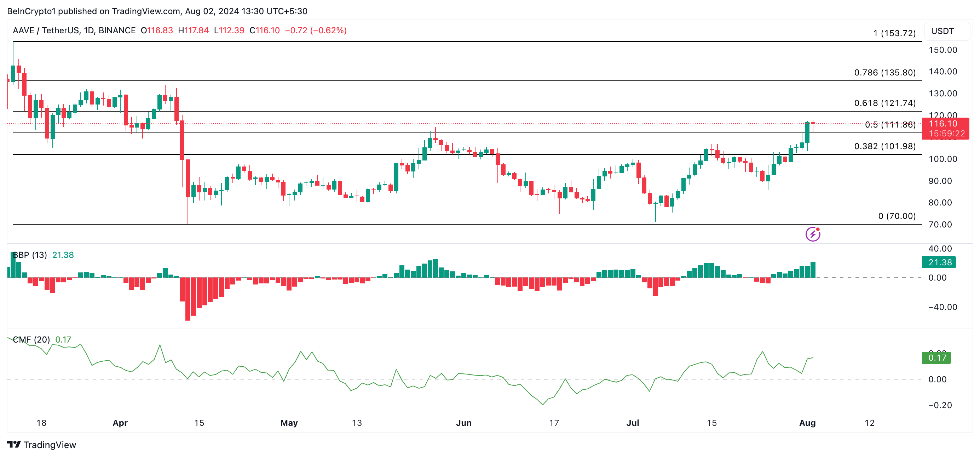The image size is (980, 457).
Task: Click the Aug date on time axis
Action: click(807, 423)
